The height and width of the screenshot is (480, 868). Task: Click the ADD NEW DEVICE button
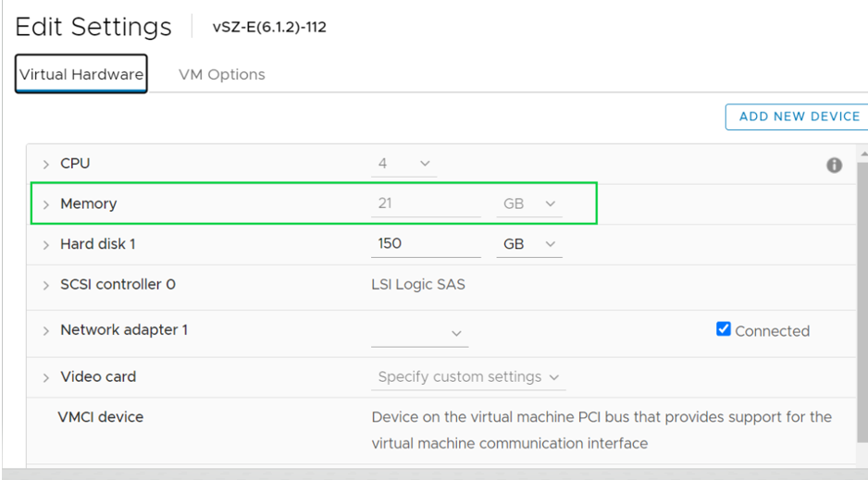[x=799, y=117]
